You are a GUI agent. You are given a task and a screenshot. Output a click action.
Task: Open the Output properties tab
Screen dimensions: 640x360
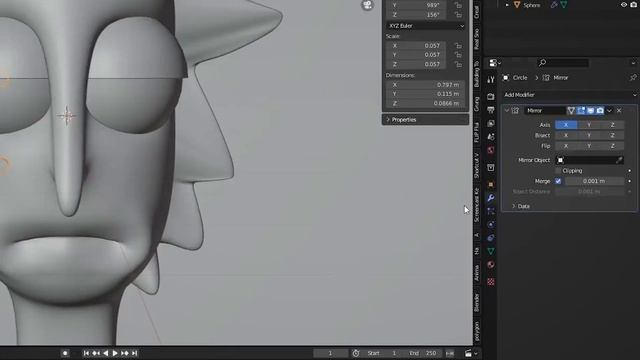click(491, 110)
